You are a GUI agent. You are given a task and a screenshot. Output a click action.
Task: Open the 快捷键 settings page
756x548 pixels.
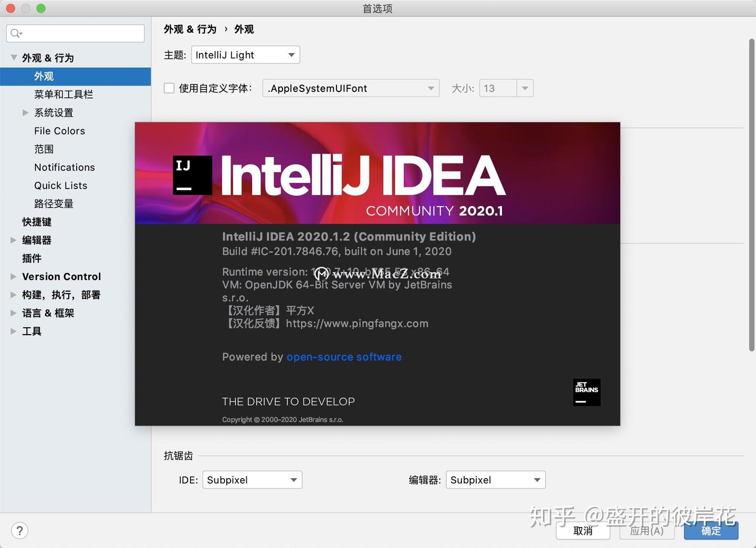[37, 222]
